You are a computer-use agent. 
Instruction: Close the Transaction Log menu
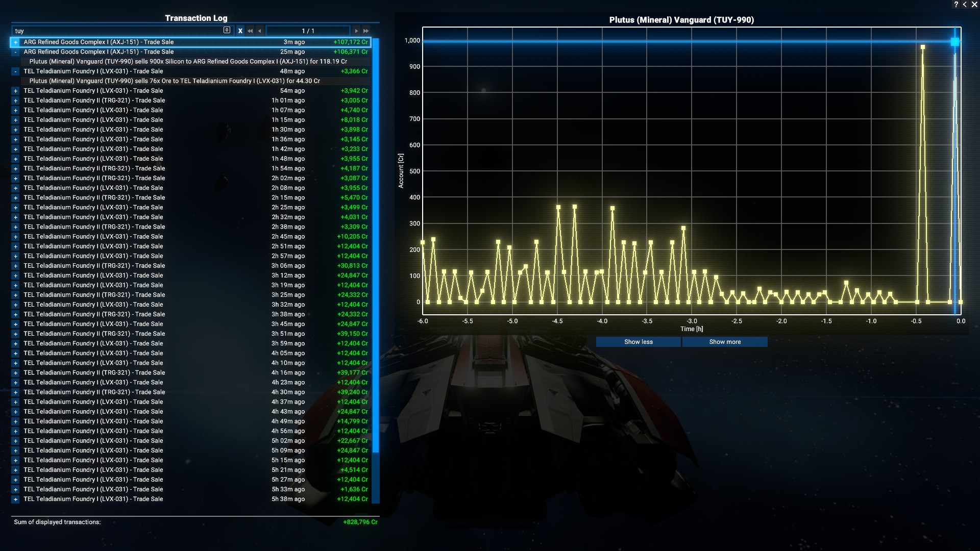(974, 5)
